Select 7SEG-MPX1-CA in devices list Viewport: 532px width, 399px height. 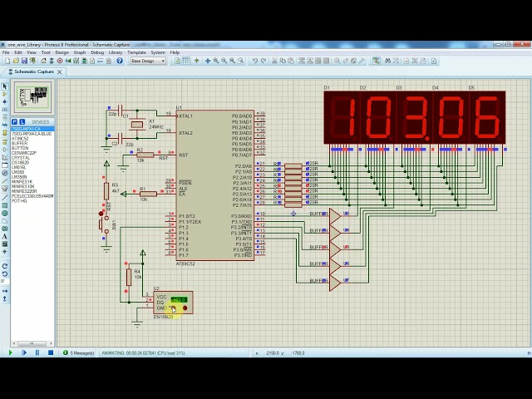(32, 129)
